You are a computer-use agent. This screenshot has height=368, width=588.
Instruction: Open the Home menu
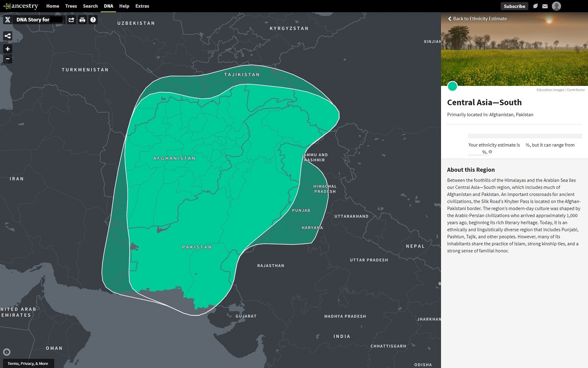[53, 6]
